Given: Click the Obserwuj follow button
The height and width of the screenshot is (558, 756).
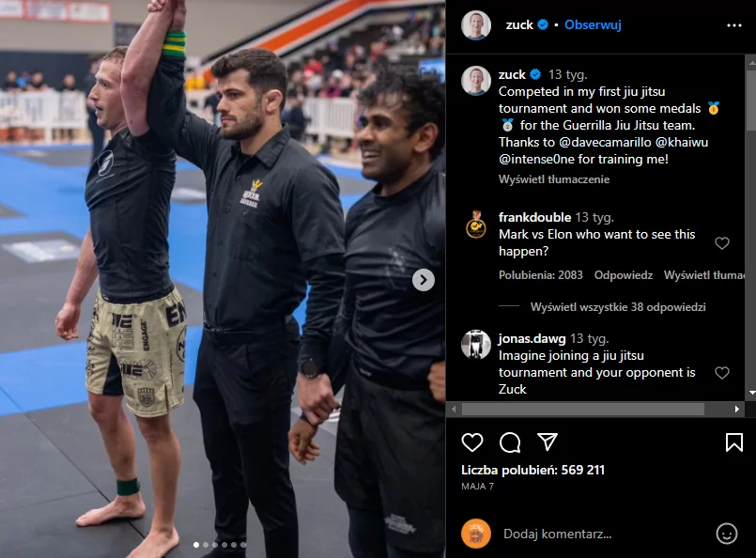Looking at the screenshot, I should [x=593, y=24].
